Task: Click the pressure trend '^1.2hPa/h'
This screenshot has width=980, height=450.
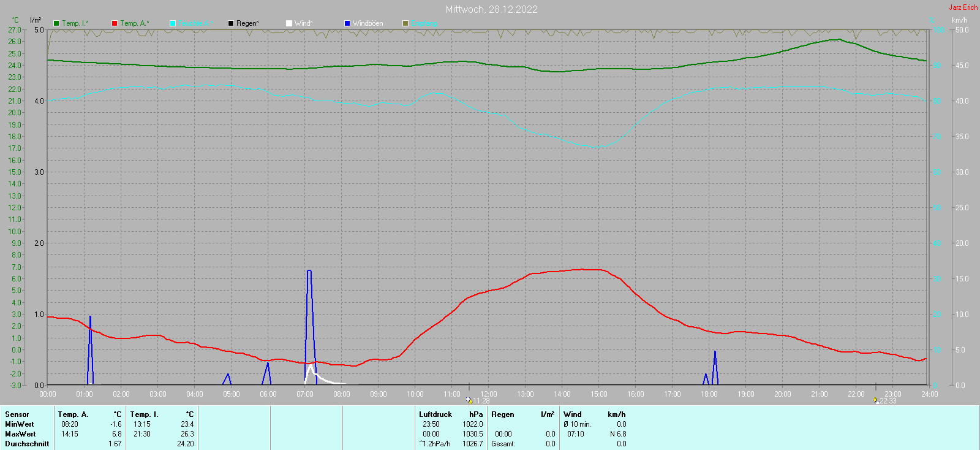Action: [x=435, y=444]
